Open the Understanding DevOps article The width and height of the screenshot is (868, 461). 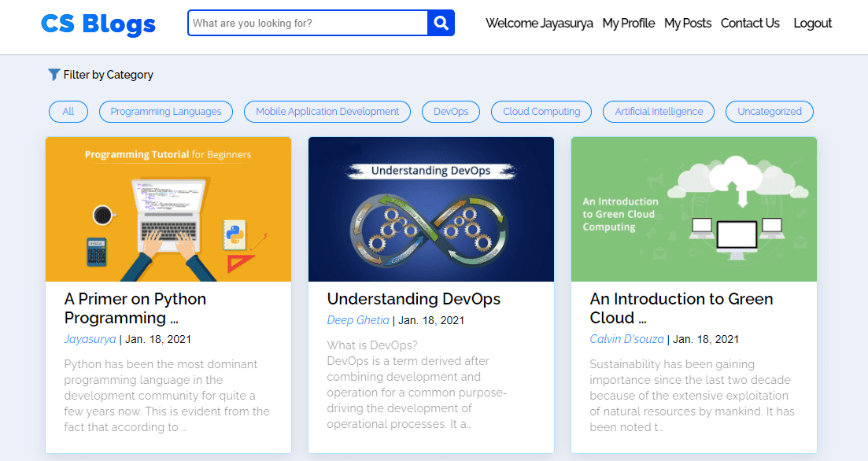[x=413, y=299]
